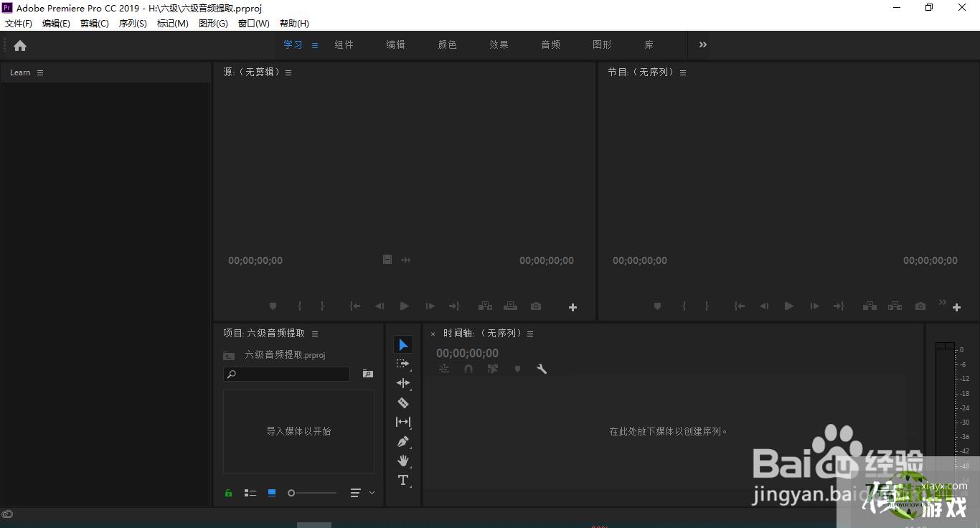The height and width of the screenshot is (528, 980).
Task: Click project search field
Action: pos(287,374)
